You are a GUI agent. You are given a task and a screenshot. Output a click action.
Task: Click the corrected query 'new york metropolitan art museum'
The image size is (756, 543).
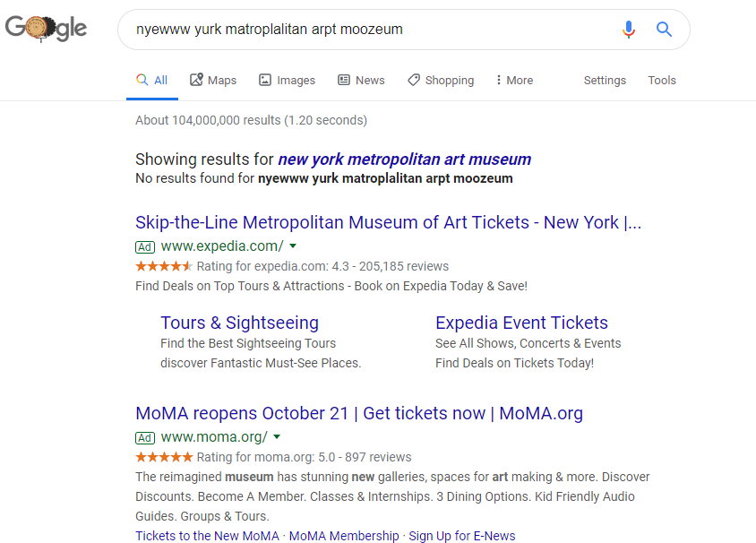click(404, 159)
